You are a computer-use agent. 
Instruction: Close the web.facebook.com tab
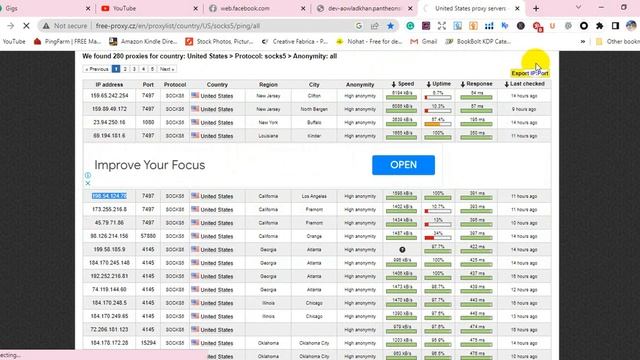coord(303,8)
